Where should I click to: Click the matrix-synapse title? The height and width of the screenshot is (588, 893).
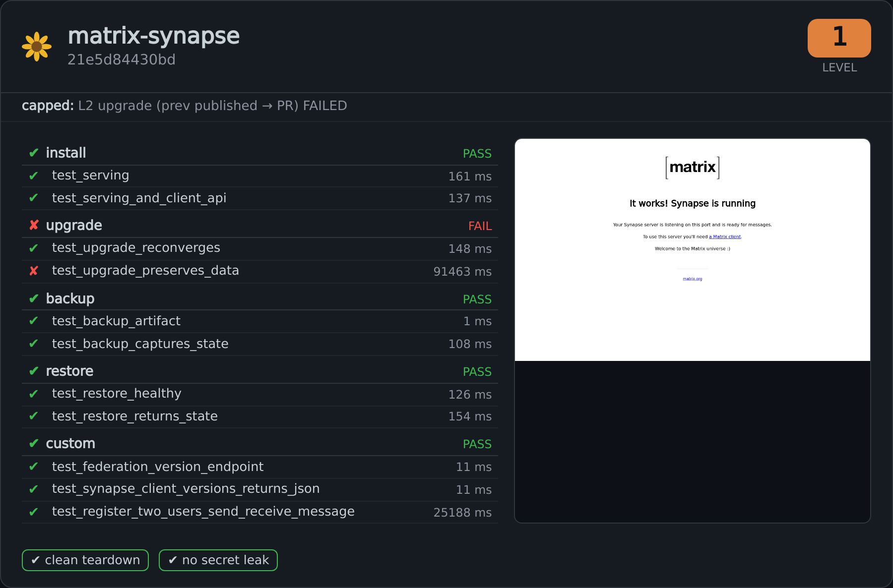(154, 36)
